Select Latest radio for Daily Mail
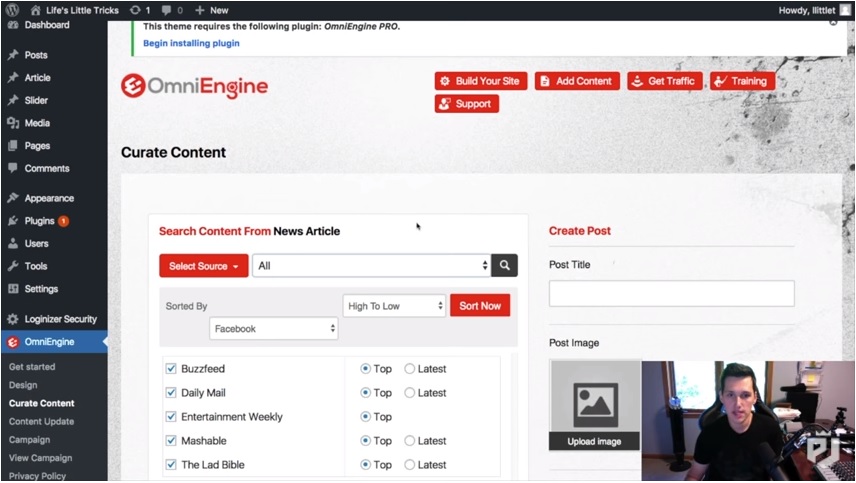Image resolution: width=856 pixels, height=483 pixels. [409, 393]
